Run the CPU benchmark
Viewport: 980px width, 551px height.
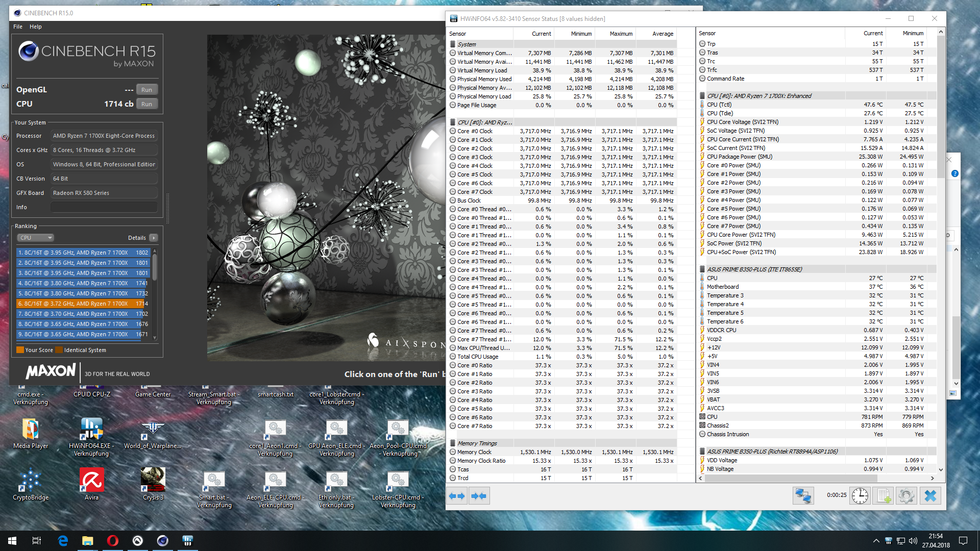146,104
